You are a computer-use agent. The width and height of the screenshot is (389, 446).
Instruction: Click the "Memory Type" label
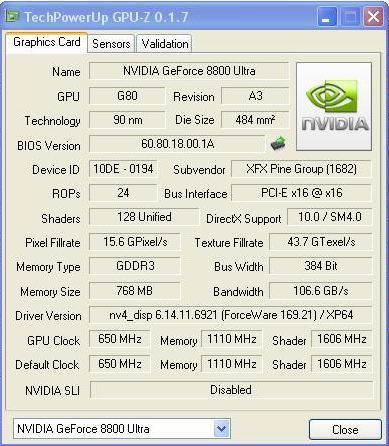click(48, 267)
